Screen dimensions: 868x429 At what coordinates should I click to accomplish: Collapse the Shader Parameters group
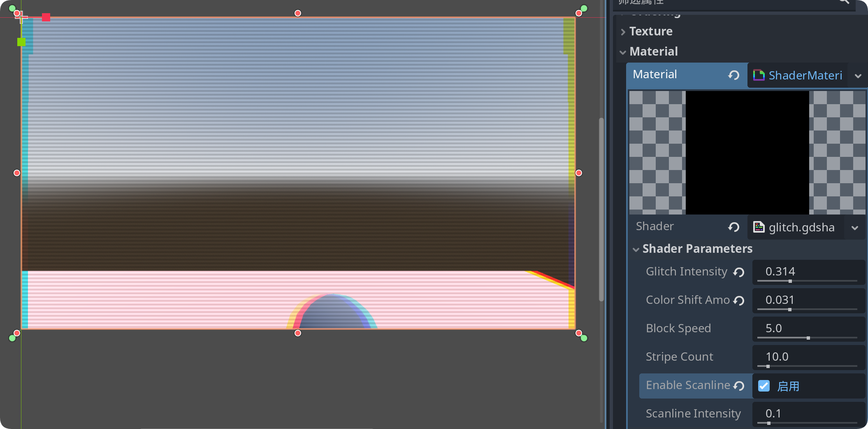[697, 249]
